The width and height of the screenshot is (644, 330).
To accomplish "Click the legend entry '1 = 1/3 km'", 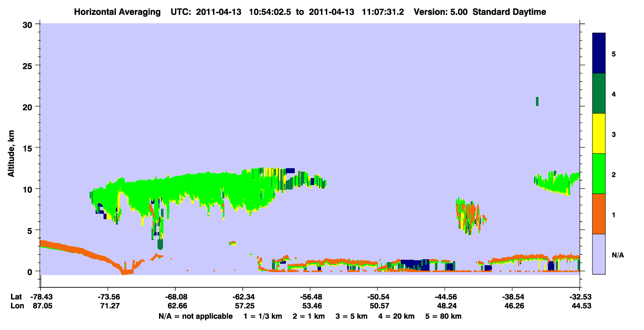I will (x=263, y=316).
